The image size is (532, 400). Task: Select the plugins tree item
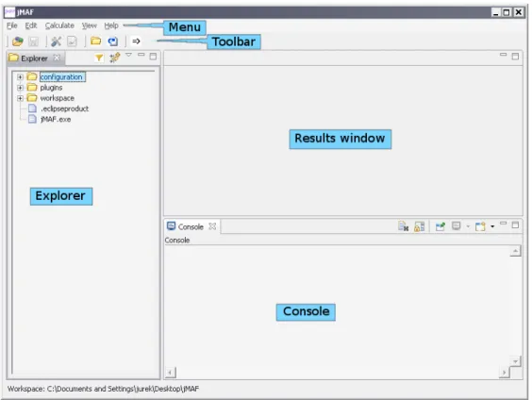pos(51,88)
